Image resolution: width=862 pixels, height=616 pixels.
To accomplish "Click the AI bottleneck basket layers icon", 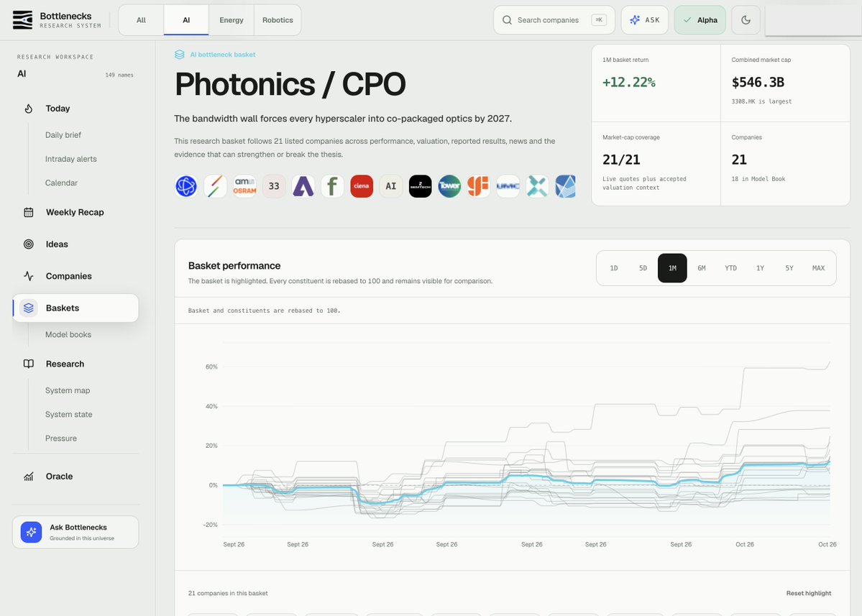I will tap(179, 55).
